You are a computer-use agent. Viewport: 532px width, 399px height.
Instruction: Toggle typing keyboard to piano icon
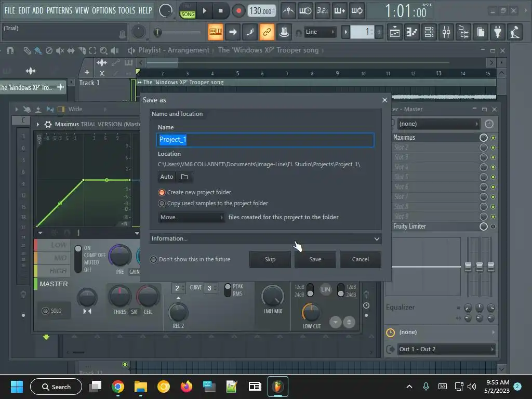tap(216, 32)
